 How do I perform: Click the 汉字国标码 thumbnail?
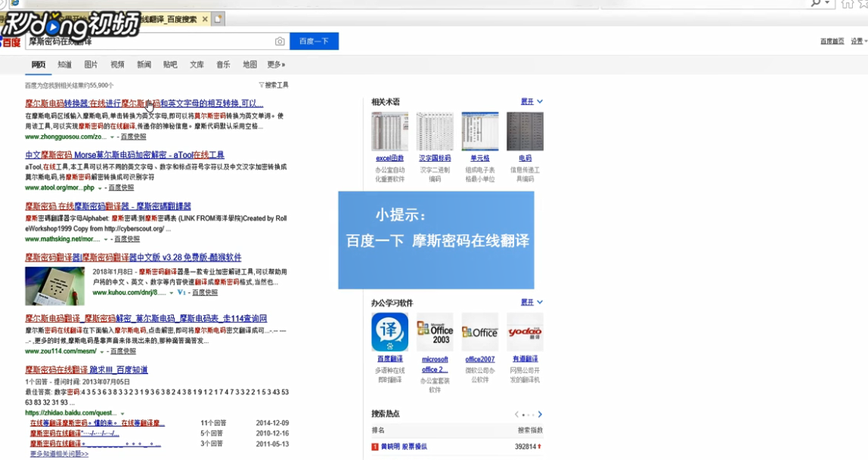435,131
